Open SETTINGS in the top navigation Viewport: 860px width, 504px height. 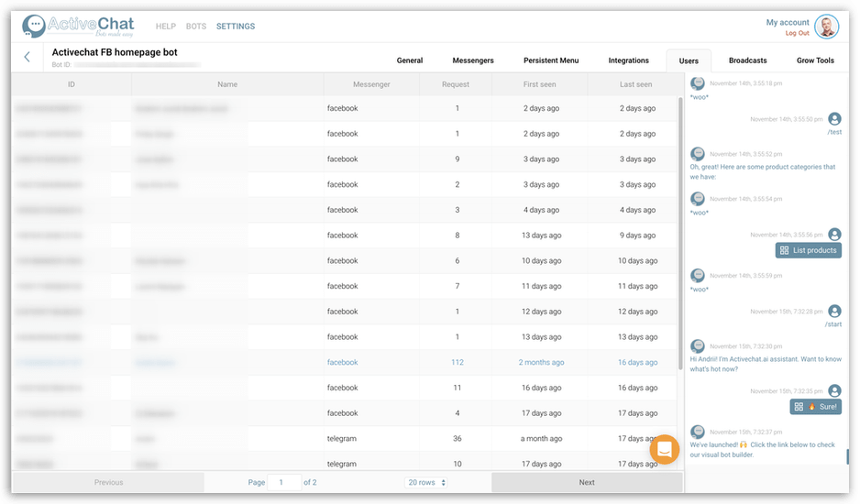point(236,27)
